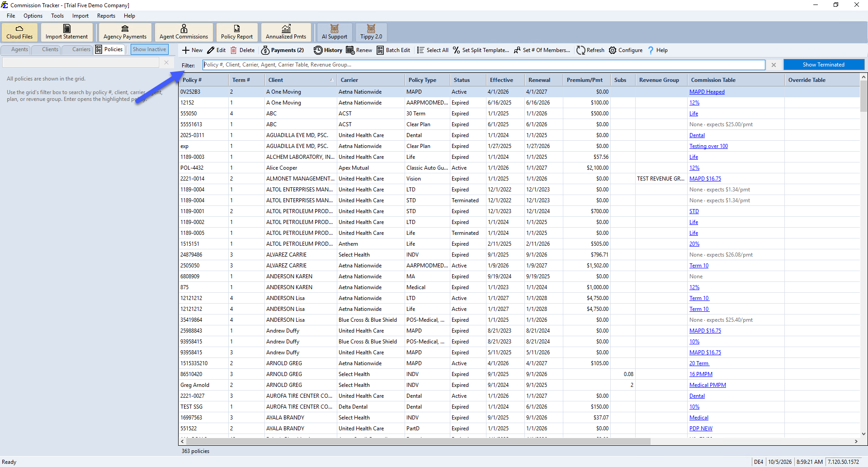
Task: Open policy History
Action: tap(328, 50)
